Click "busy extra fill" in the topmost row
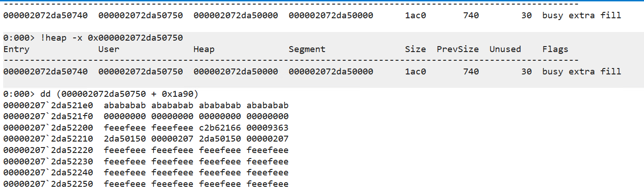The height and width of the screenshot is (195, 644). (x=581, y=16)
